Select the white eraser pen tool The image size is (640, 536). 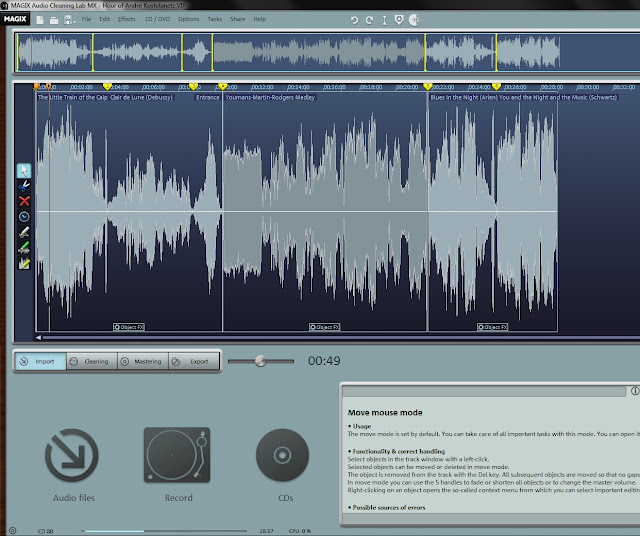click(24, 232)
